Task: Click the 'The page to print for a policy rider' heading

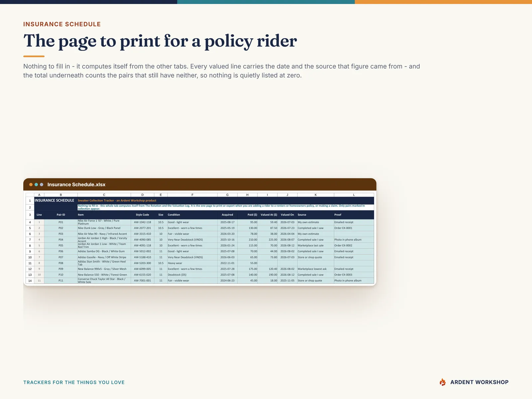Action: pos(160,41)
